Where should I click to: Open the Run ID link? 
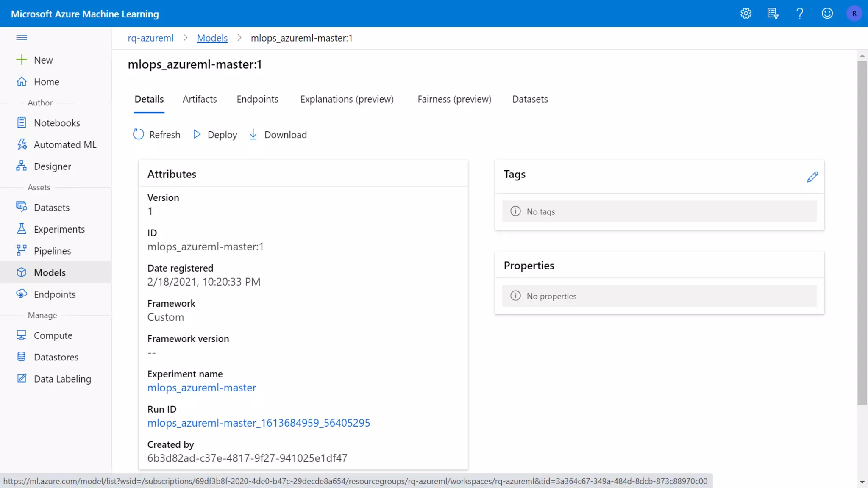[259, 423]
